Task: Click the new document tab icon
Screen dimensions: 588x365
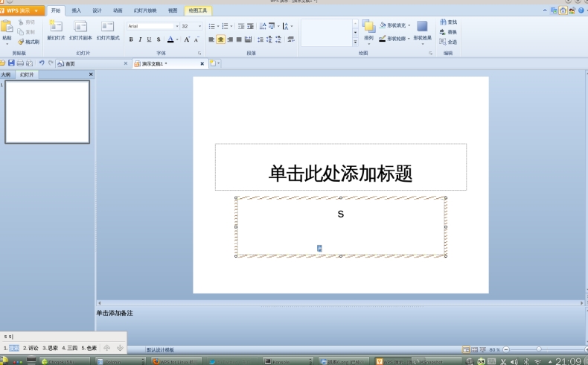Action: 213,63
